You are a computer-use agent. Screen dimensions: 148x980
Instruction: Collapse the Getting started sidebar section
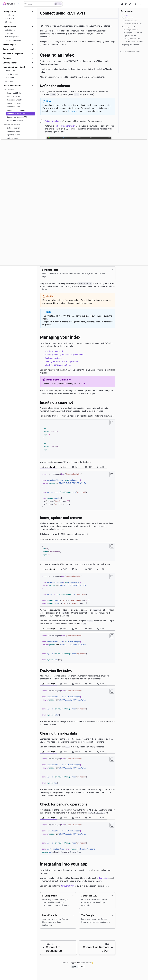[x=18, y=11]
